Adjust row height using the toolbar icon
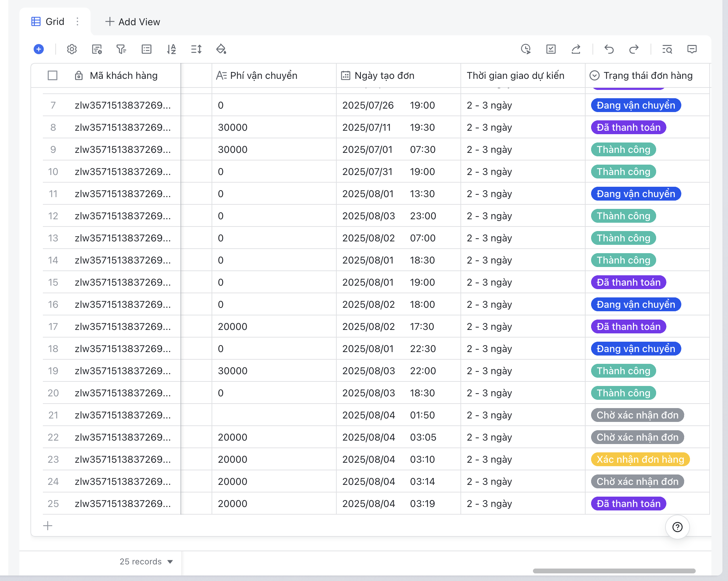728x581 pixels. point(196,49)
